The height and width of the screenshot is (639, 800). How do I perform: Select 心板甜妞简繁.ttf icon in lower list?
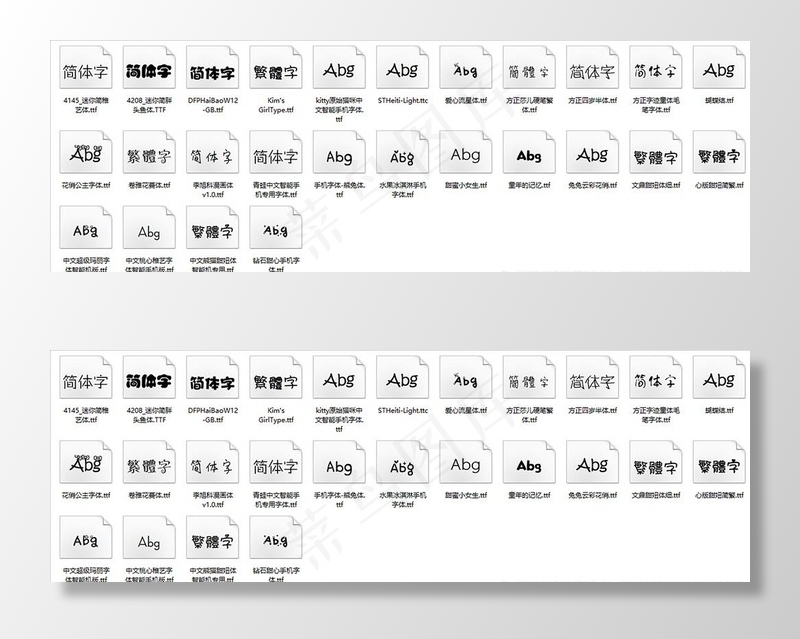718,466
